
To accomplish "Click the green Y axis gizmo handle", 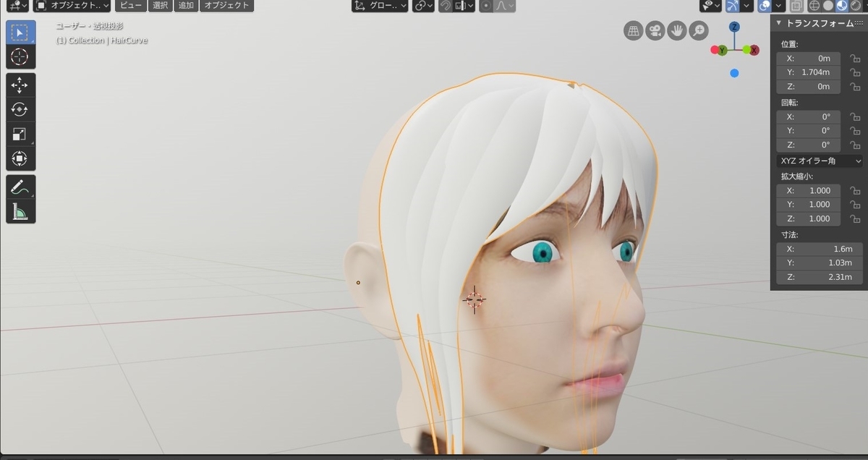I will tap(722, 50).
